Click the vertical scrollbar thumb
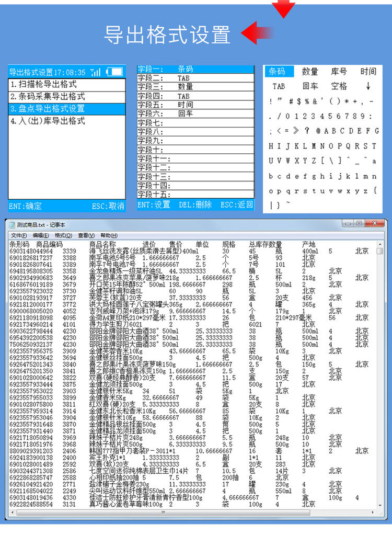Viewport: 392px width, 535px height. 380,252
